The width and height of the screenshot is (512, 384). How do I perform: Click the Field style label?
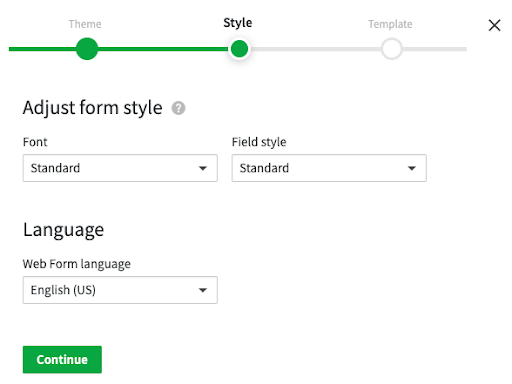(259, 142)
